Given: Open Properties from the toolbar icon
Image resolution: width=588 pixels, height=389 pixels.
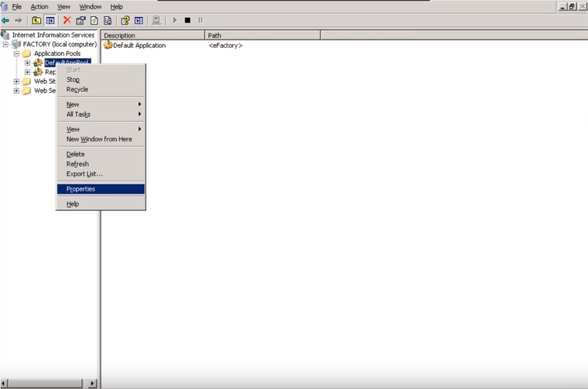Looking at the screenshot, I should tap(81, 20).
